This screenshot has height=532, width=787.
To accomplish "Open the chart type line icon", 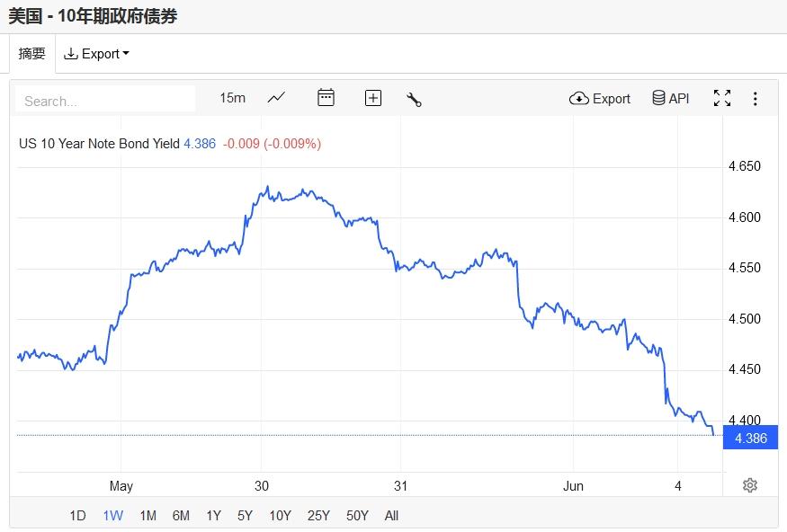I will 276,98.
